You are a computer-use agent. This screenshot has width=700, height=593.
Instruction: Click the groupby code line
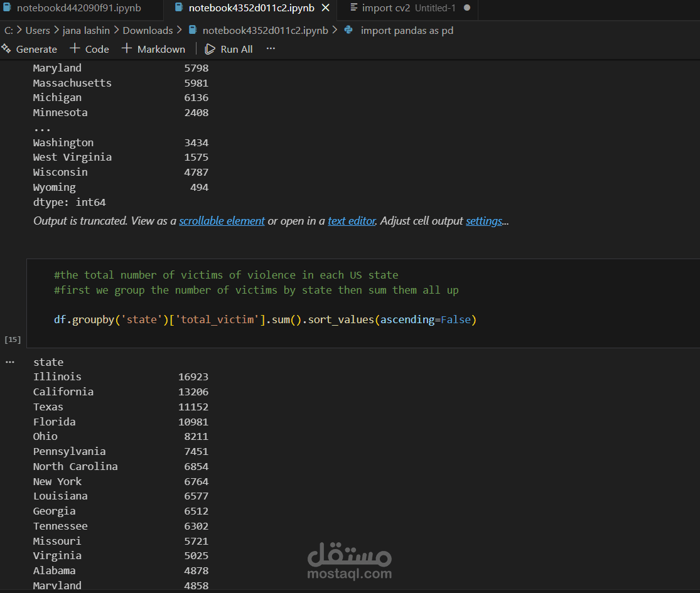pos(265,320)
